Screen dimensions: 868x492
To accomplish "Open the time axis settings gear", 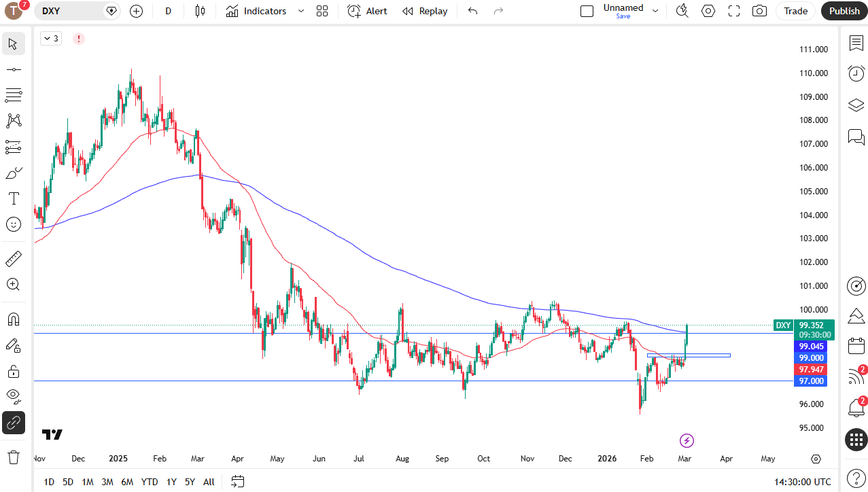I will tap(816, 459).
